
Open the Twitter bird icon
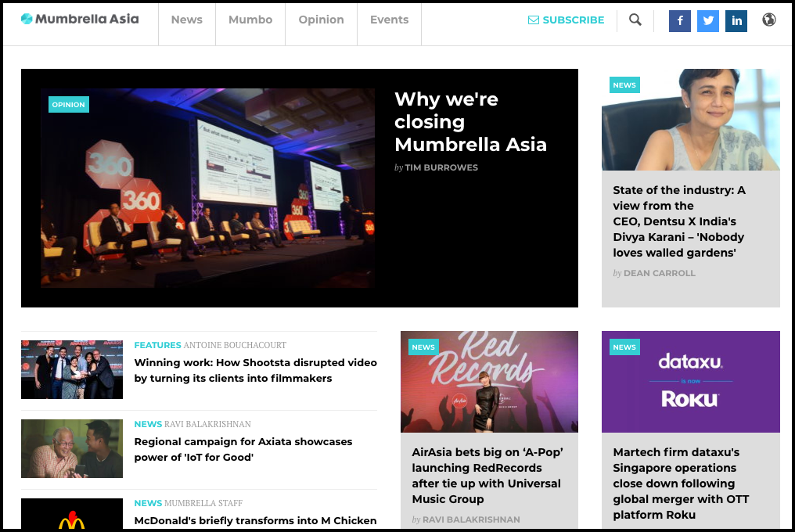click(x=707, y=21)
